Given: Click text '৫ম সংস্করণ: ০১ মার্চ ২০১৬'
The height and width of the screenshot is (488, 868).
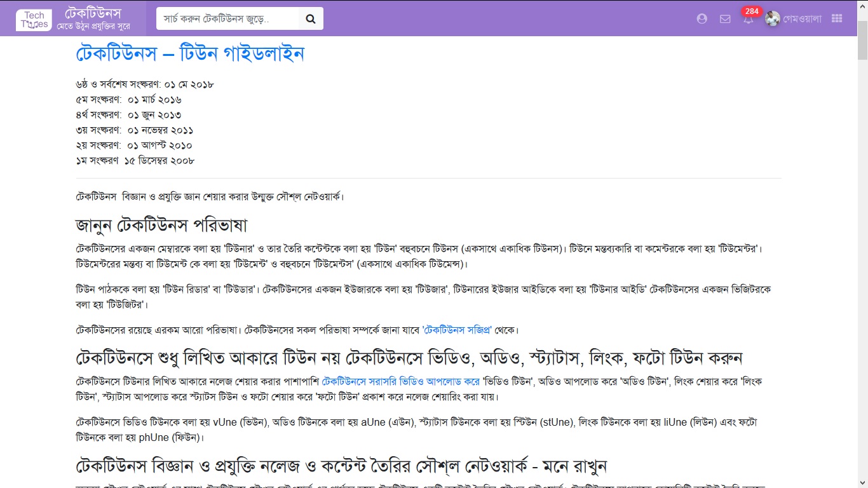Looking at the screenshot, I should point(129,100).
